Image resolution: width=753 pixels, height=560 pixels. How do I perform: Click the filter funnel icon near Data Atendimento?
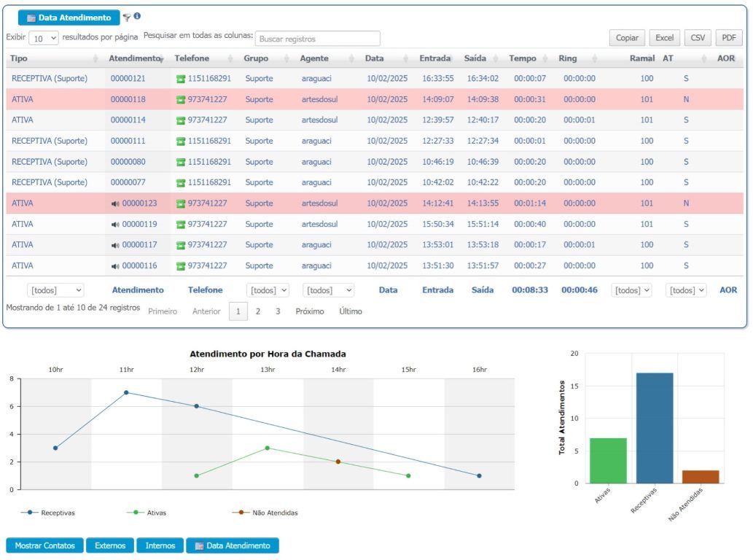127,17
